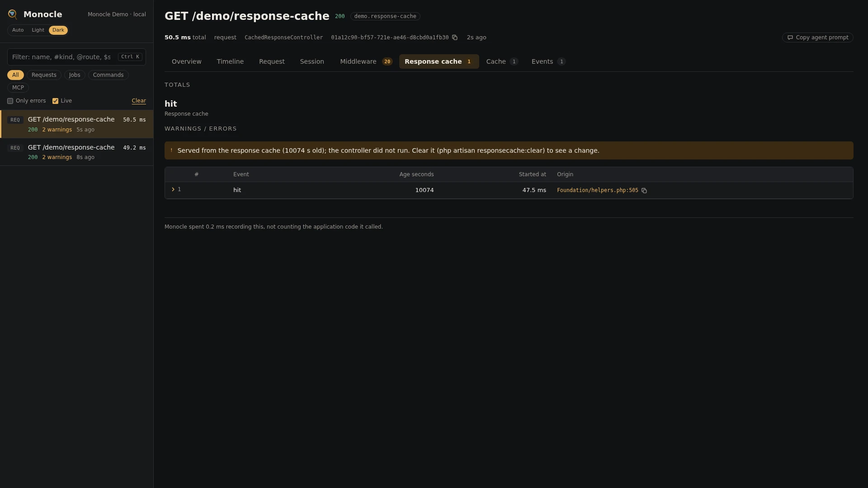Screen dimensions: 868x488
Task: Select the 50.5 ms response-cache request
Action: coord(77,124)
